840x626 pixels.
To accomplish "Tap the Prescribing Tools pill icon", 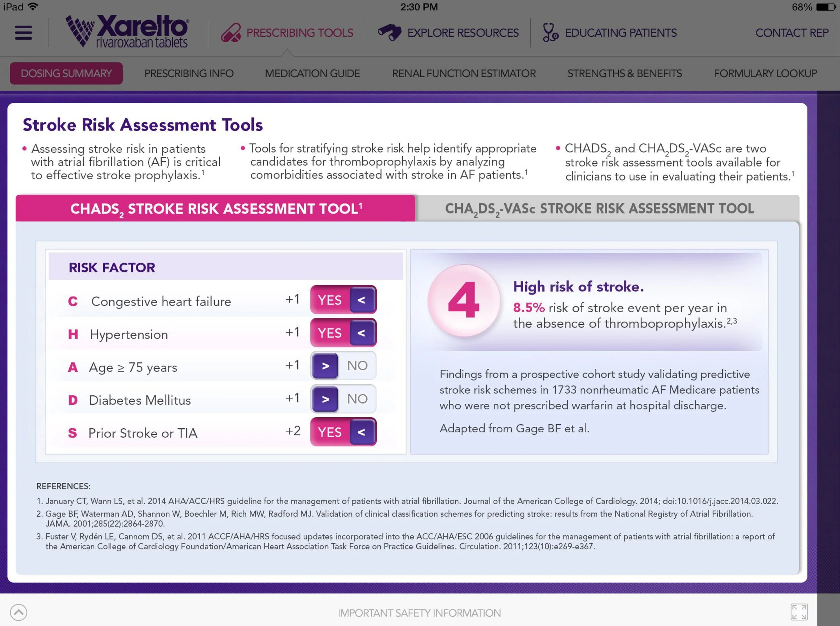I will [x=230, y=33].
